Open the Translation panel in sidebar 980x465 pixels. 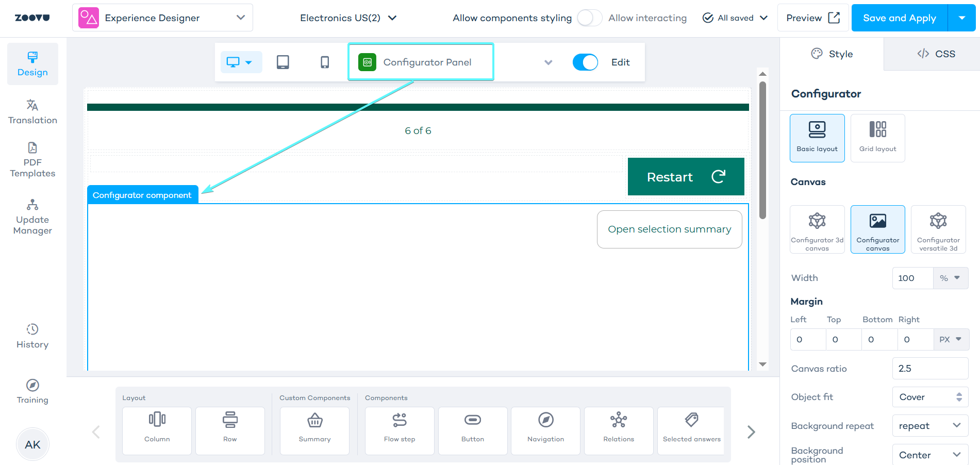point(32,111)
